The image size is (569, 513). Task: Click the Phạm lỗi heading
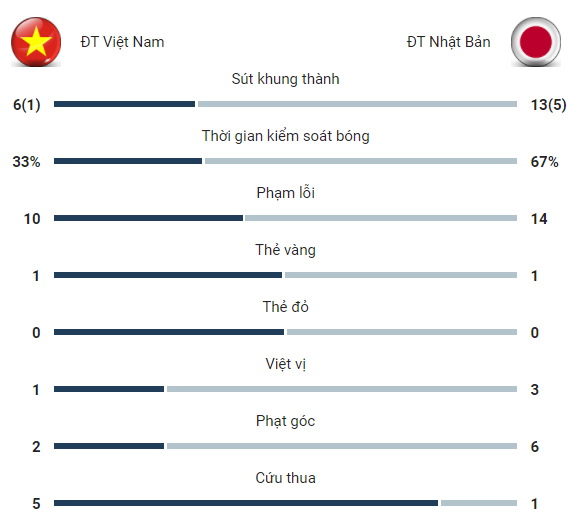click(x=285, y=193)
